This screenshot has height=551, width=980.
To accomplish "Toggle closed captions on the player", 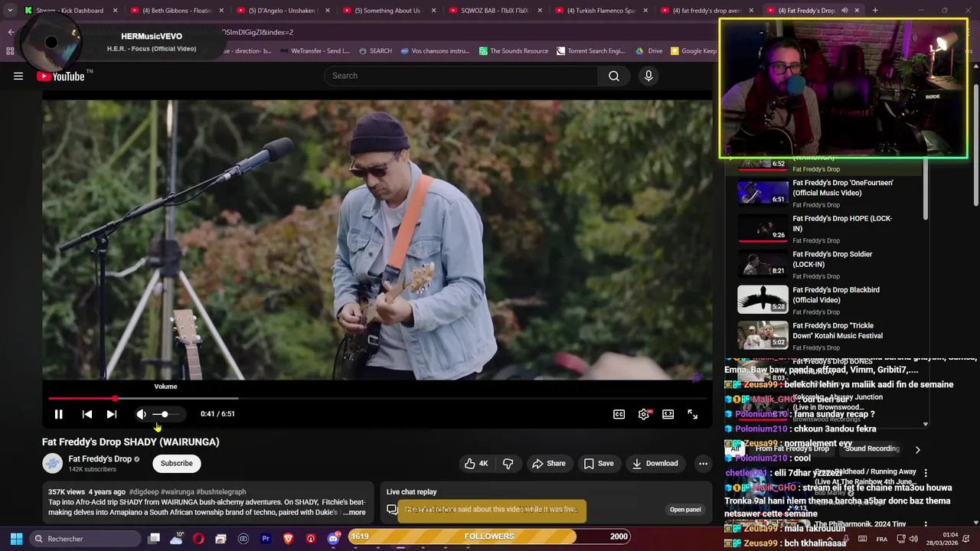I will [619, 414].
